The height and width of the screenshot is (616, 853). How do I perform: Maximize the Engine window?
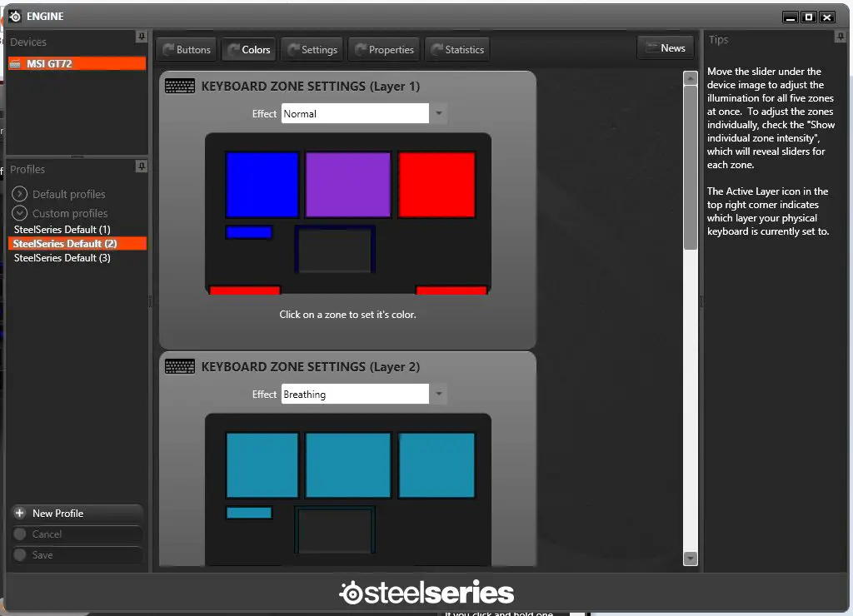pyautogui.click(x=809, y=17)
